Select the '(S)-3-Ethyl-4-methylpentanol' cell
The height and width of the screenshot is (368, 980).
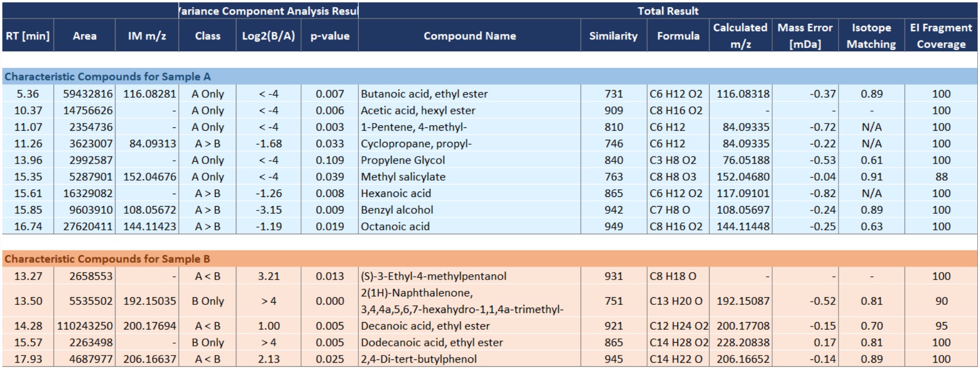pos(469,276)
